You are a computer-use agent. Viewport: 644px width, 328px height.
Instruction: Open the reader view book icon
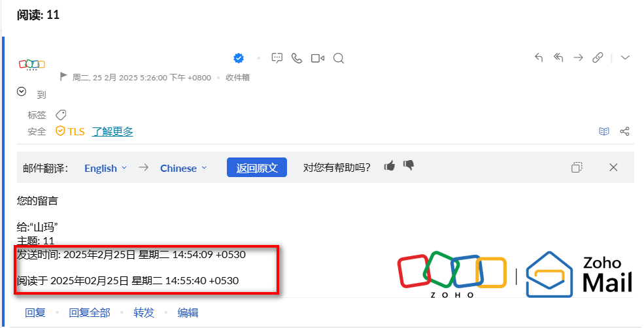coord(604,131)
